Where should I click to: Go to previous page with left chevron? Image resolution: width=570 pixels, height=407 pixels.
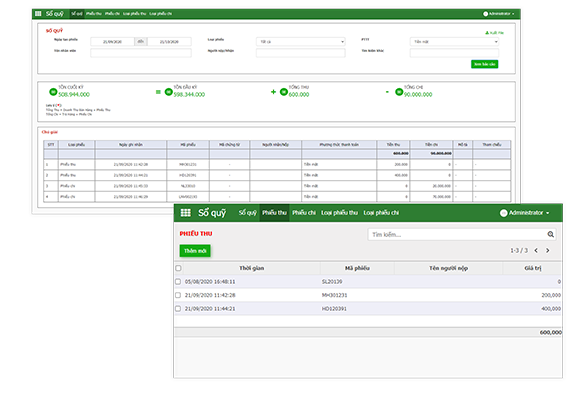(536, 250)
